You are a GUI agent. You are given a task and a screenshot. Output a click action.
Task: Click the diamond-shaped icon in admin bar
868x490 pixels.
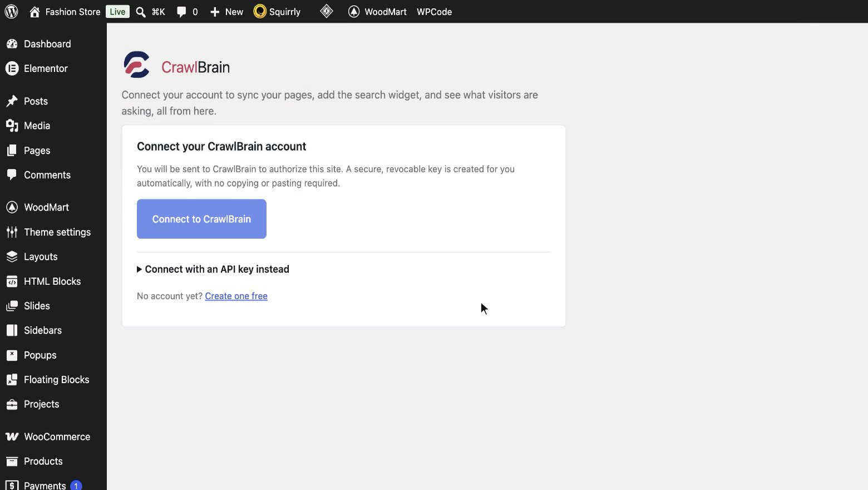tap(327, 11)
